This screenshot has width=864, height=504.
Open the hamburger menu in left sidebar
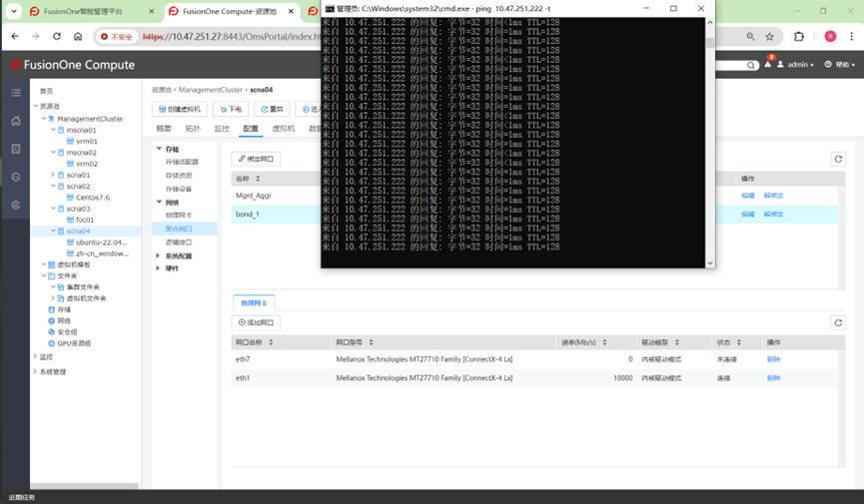[x=15, y=93]
